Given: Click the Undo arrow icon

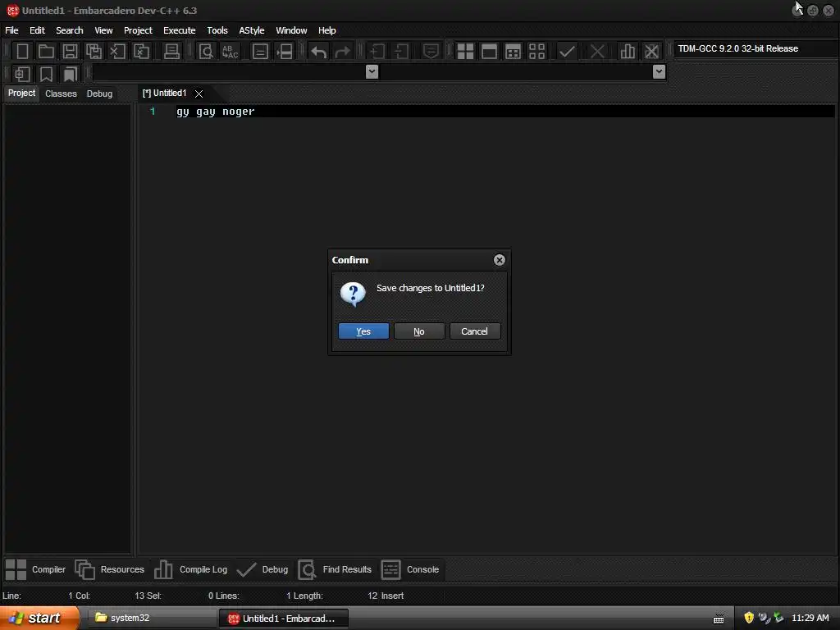Looking at the screenshot, I should 319,52.
